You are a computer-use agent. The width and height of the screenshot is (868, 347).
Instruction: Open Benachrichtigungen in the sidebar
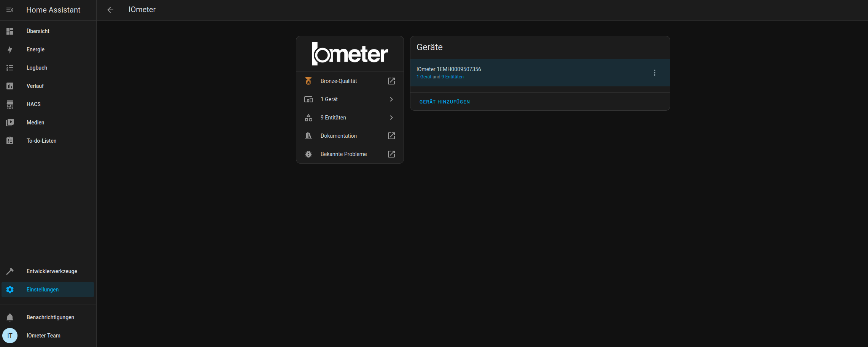click(48, 317)
